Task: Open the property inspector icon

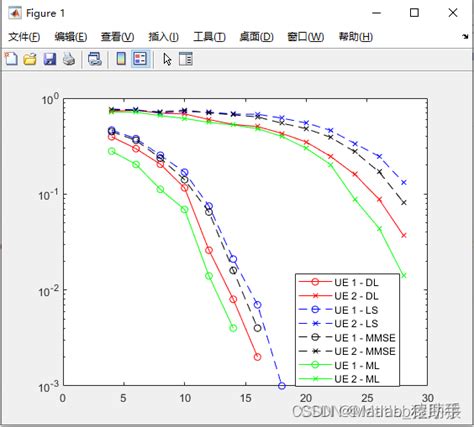Action: (x=186, y=59)
